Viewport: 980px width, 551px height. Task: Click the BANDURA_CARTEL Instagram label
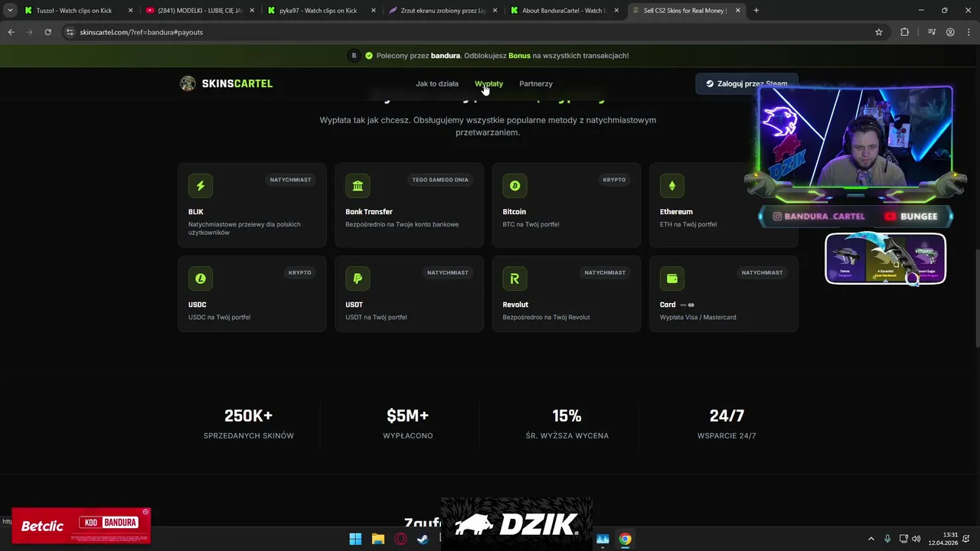(818, 217)
